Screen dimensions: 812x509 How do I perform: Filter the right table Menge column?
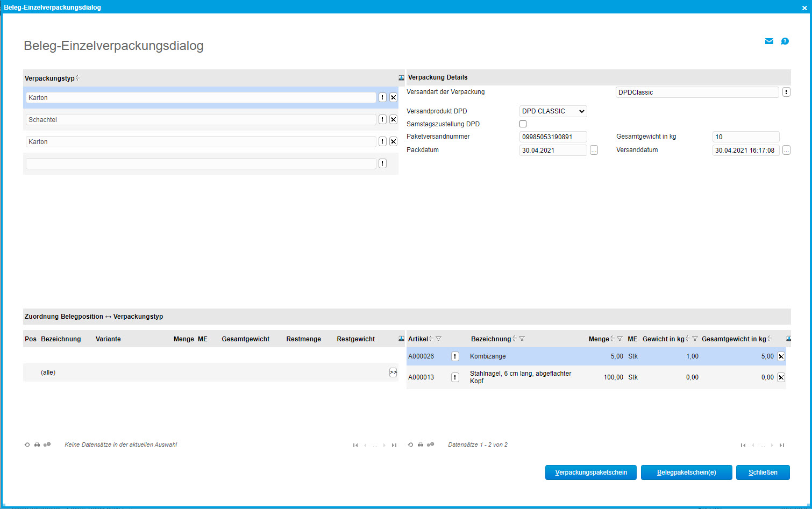(620, 339)
